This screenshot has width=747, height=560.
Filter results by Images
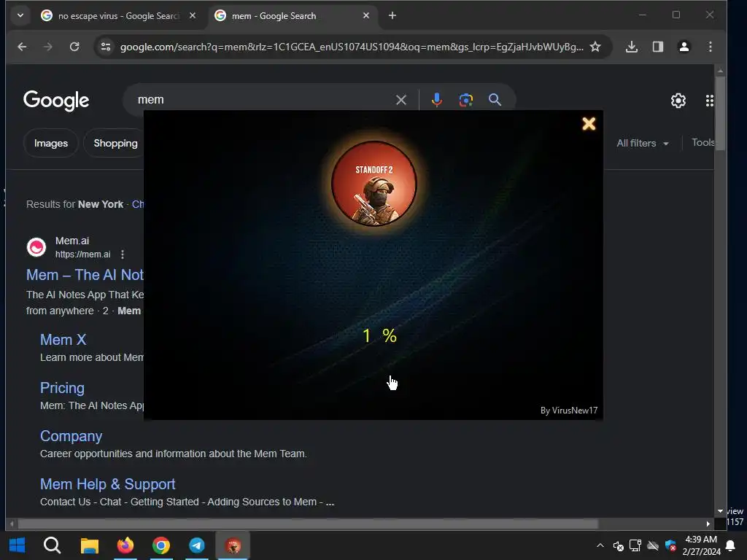point(51,144)
